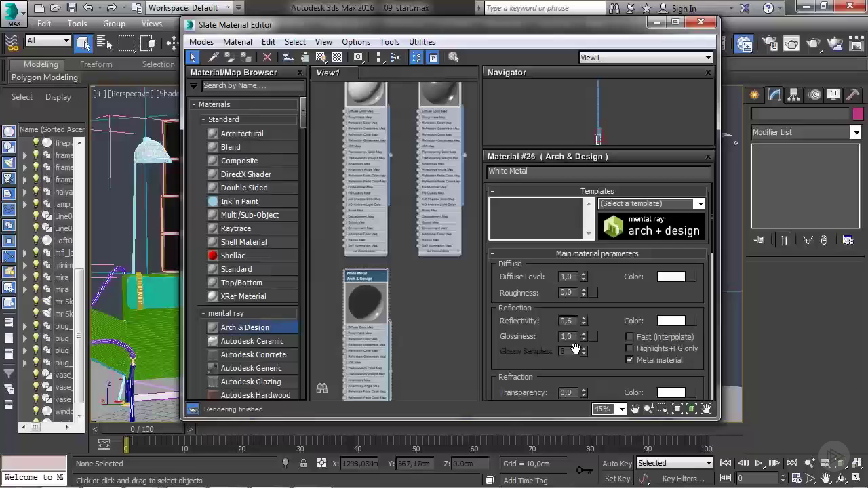Open Material menu in Slate Material Editor

pos(237,42)
